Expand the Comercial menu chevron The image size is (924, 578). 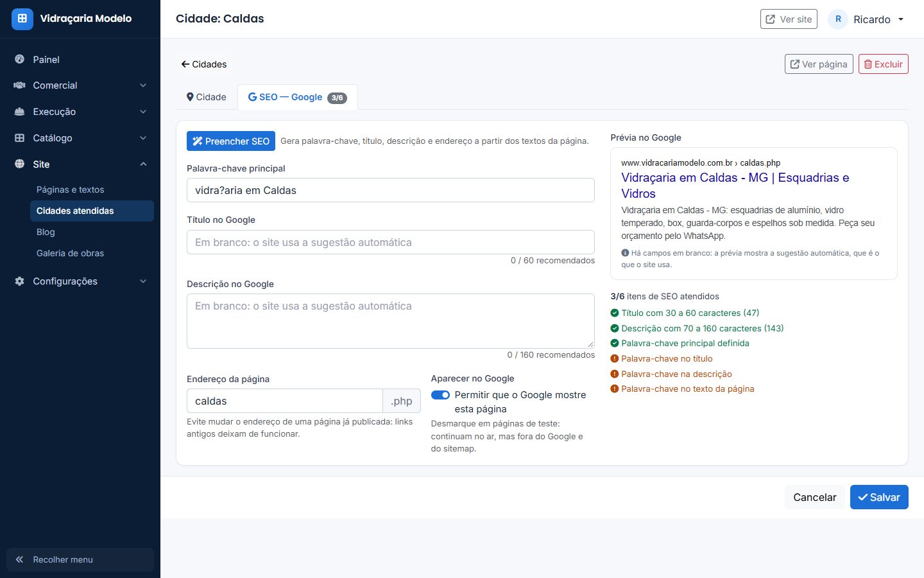(x=143, y=85)
